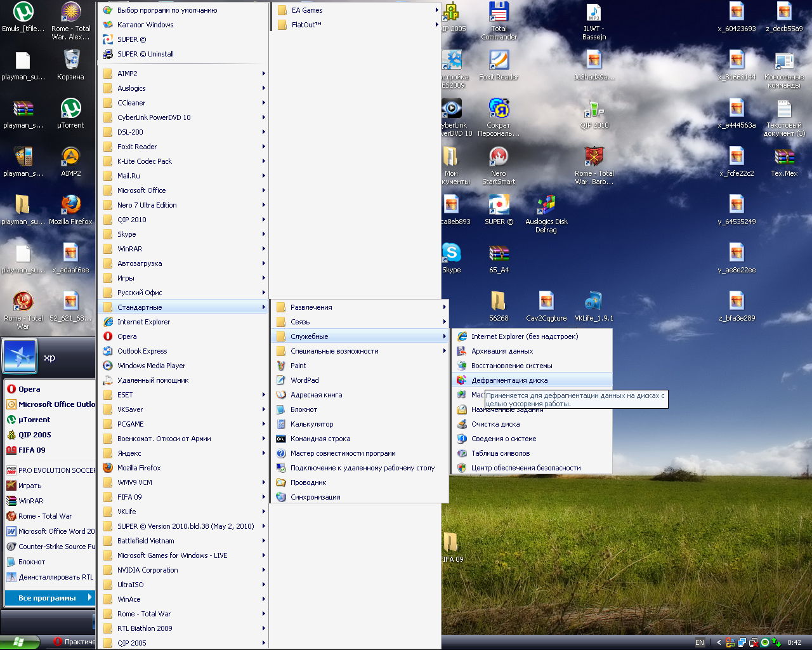The height and width of the screenshot is (650, 812).
Task: Expand the Развлечения submenu
Action: [x=360, y=307]
